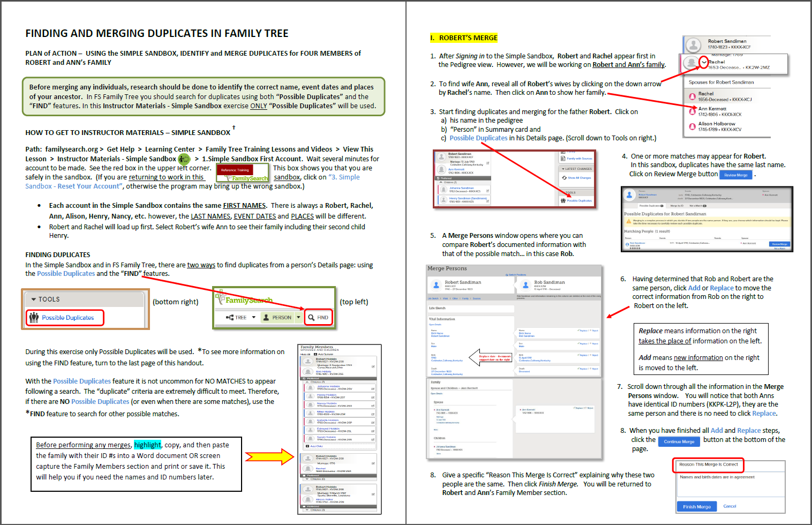Click Rob Sandiman's avatar in Merge Persons
The height and width of the screenshot is (525, 812).
point(525,285)
